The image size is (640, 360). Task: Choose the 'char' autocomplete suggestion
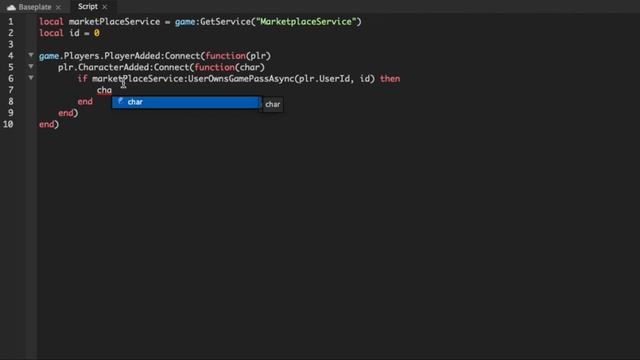click(186, 102)
